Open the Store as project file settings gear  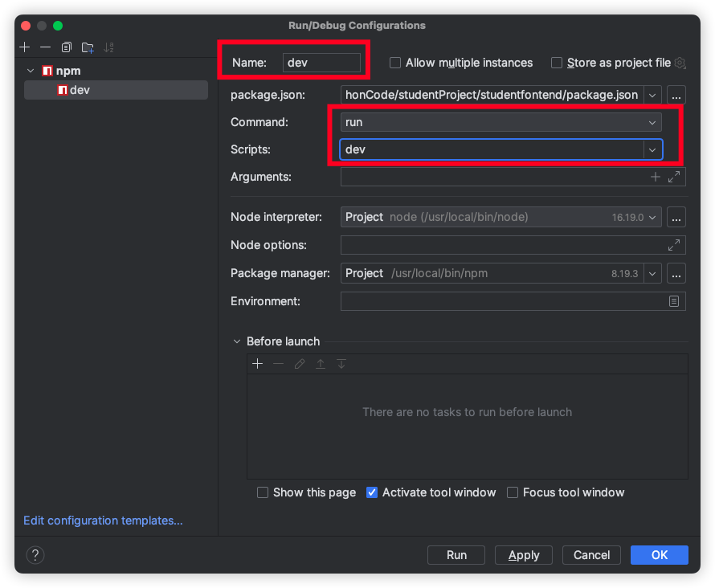(680, 63)
